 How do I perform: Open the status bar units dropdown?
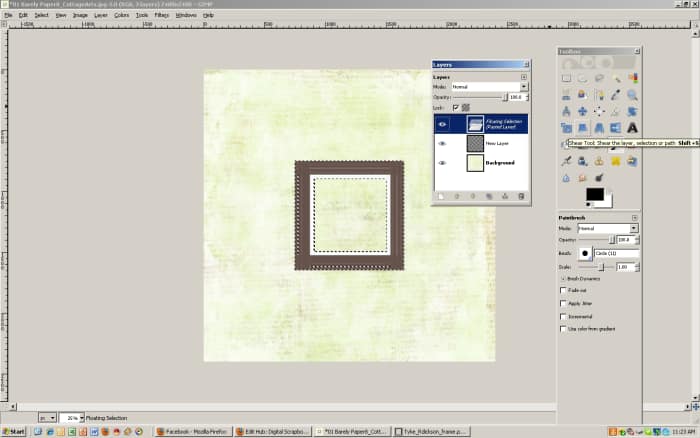tap(47, 418)
